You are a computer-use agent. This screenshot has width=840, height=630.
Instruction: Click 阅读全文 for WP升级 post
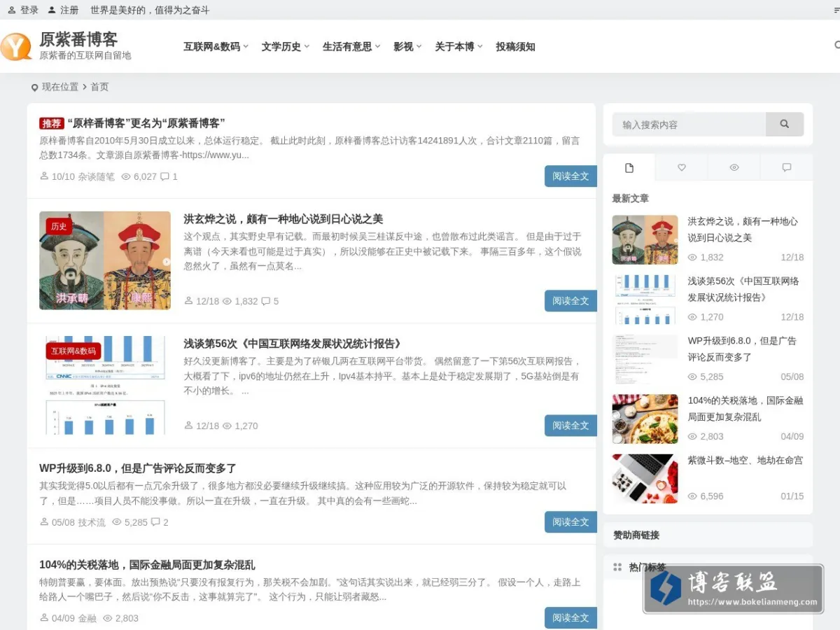[x=570, y=522]
